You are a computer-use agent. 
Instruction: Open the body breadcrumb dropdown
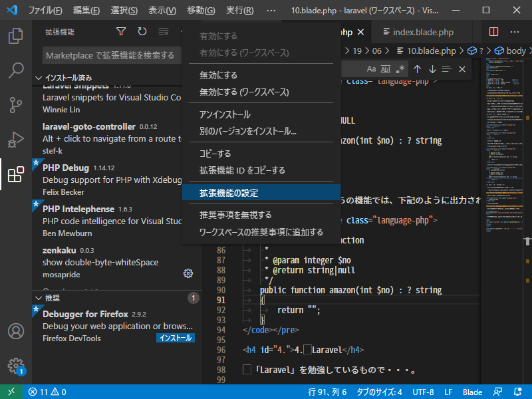point(515,51)
